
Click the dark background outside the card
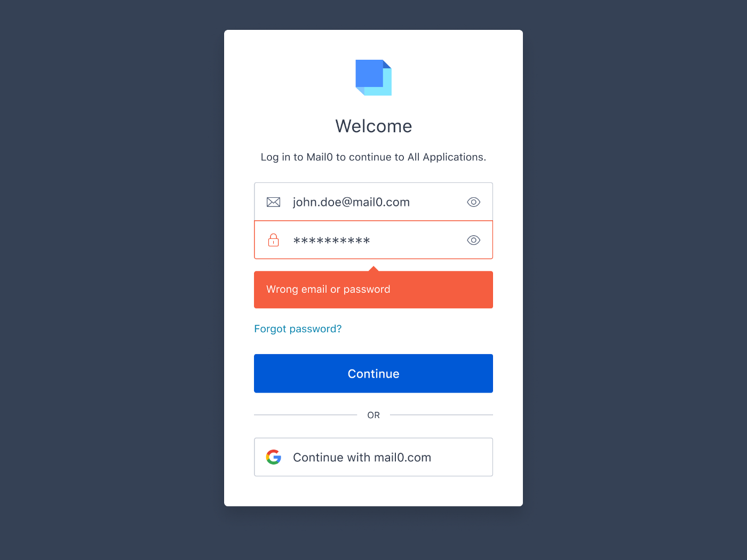pos(107,267)
